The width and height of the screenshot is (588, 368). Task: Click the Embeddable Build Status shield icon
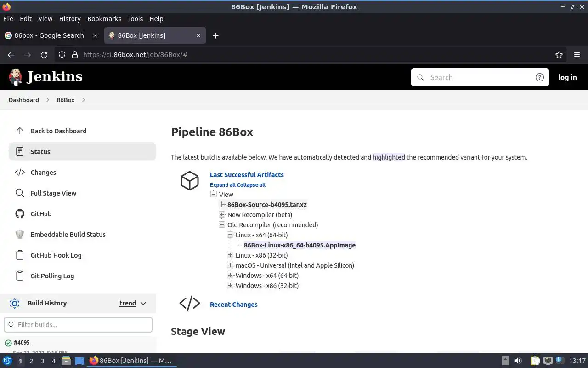coord(20,235)
